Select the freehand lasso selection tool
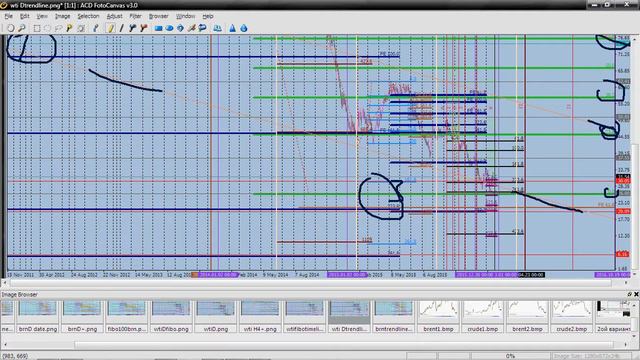 58,28
